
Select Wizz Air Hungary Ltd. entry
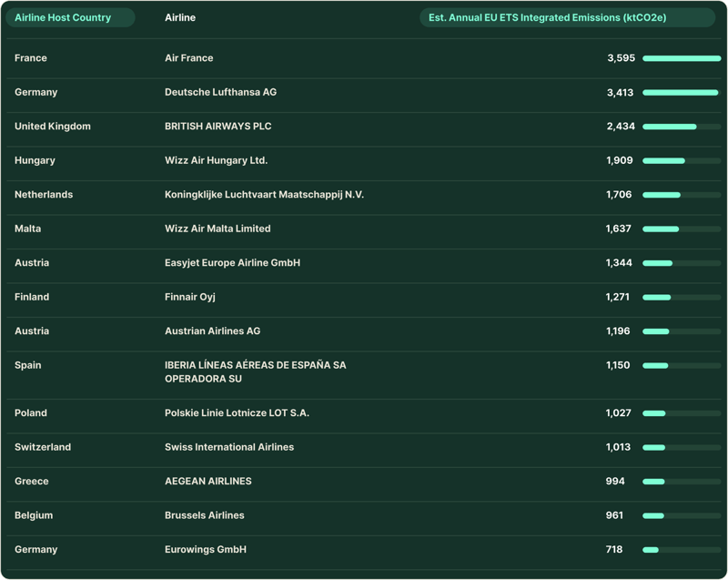217,160
